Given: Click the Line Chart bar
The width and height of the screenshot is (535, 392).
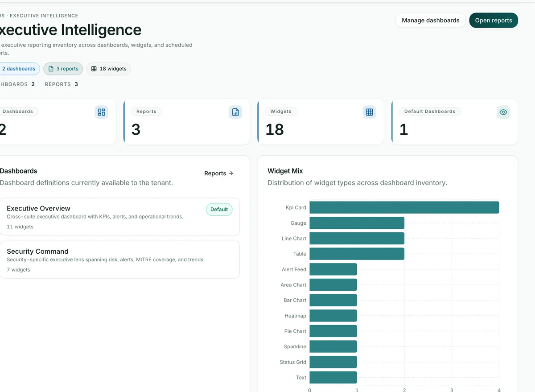Looking at the screenshot, I should pyautogui.click(x=357, y=239).
